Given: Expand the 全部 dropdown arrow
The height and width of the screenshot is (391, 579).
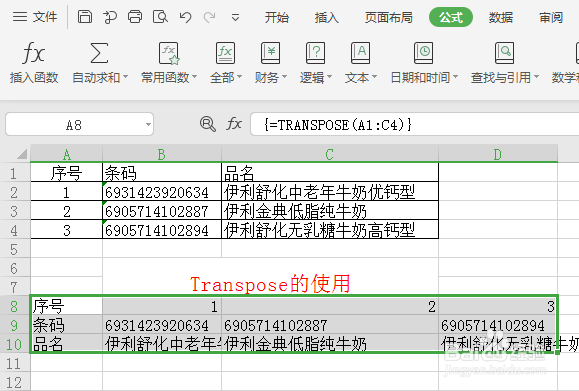Looking at the screenshot, I should (239, 77).
